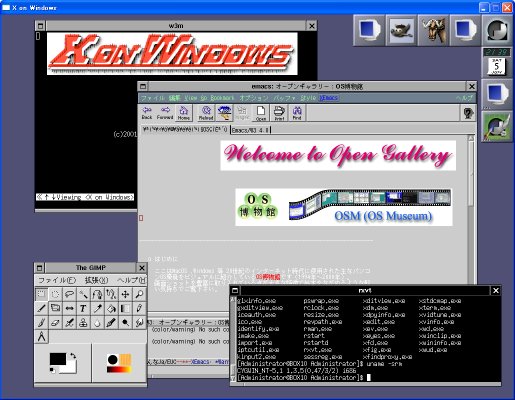Pick the Convolve blur droplet tool
This screenshot has height=400, width=515.
click(97, 322)
